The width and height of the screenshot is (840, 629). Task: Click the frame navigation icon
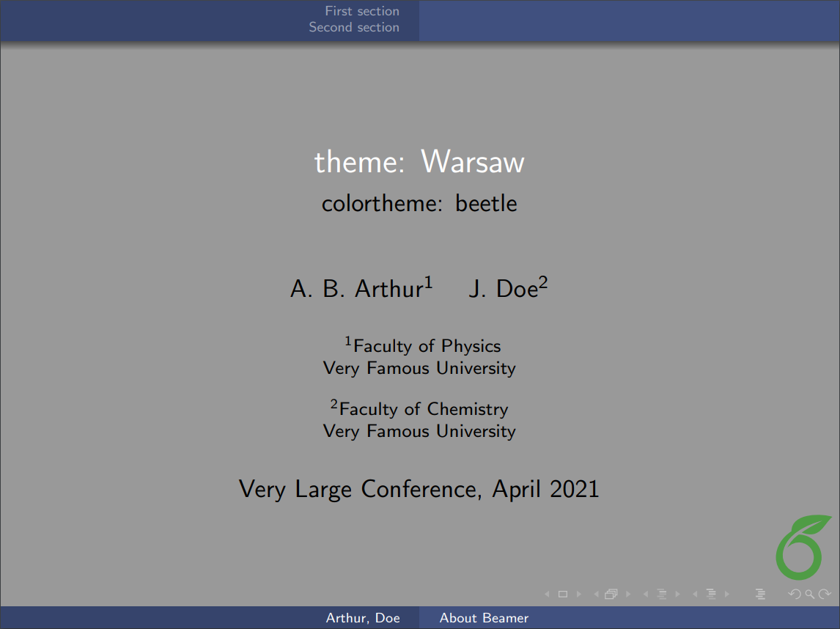click(x=611, y=594)
